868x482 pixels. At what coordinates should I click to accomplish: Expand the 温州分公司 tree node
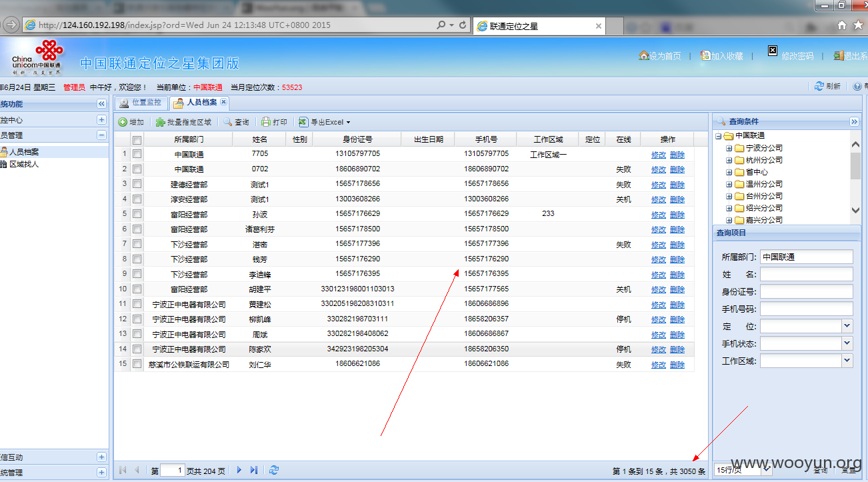[x=729, y=184]
